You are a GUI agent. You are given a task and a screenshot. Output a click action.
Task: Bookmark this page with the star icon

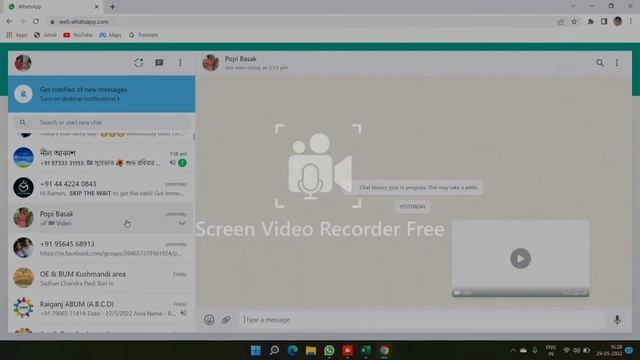pyautogui.click(x=574, y=22)
